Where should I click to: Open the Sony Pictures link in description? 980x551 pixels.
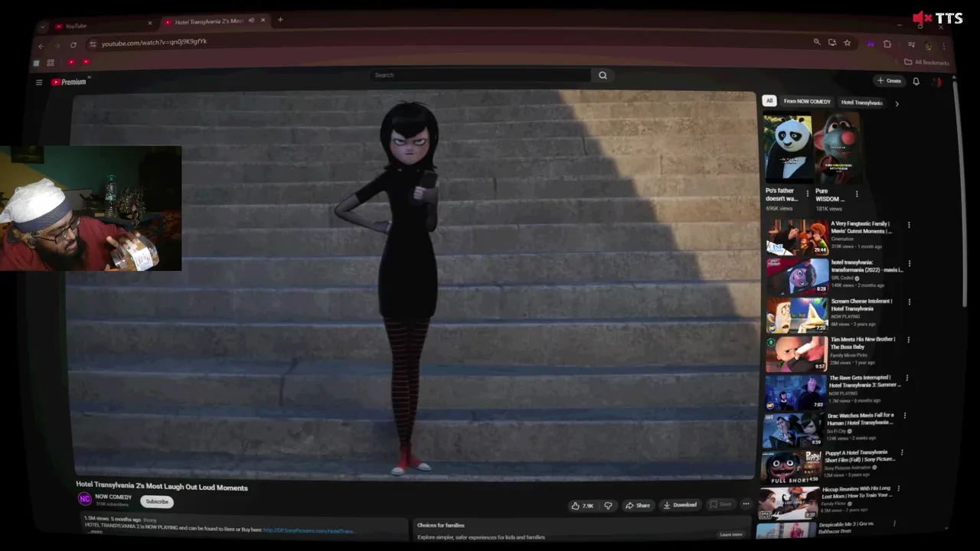click(x=309, y=530)
